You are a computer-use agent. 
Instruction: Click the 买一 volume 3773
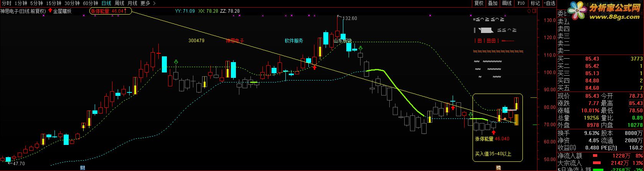[637, 59]
